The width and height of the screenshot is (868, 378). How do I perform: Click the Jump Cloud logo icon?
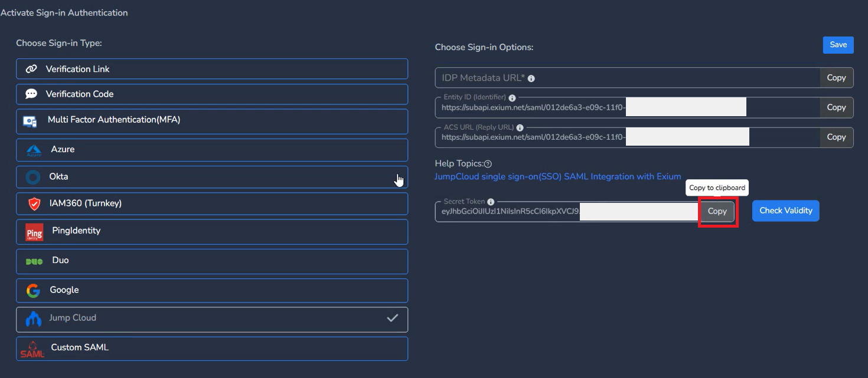[33, 319]
